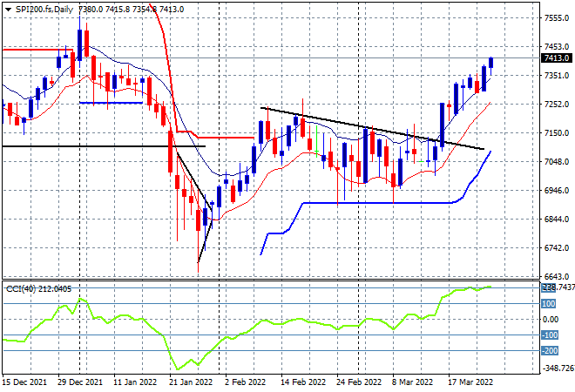Select the horizontal black support line near 7100

click(104, 146)
